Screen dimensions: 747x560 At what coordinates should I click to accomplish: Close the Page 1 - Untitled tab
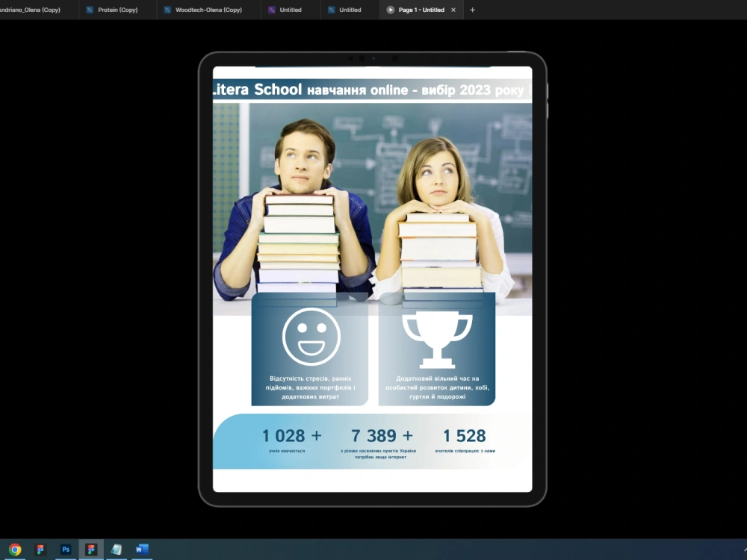click(453, 10)
